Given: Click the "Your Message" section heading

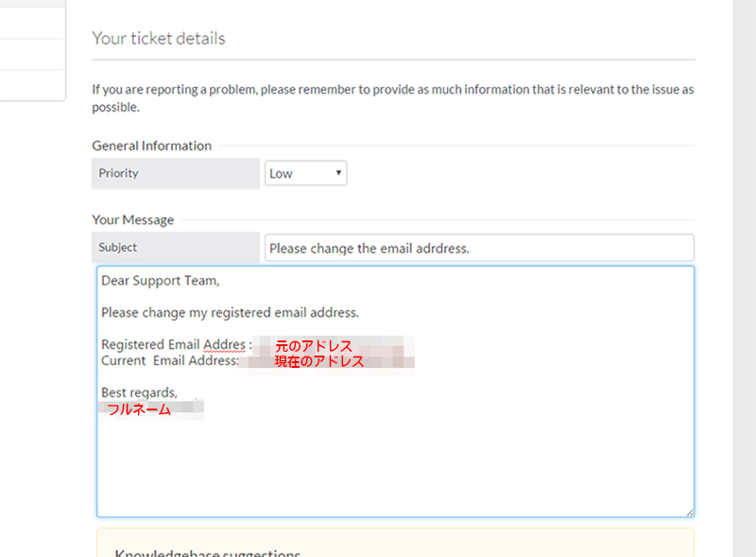Looking at the screenshot, I should 133,219.
